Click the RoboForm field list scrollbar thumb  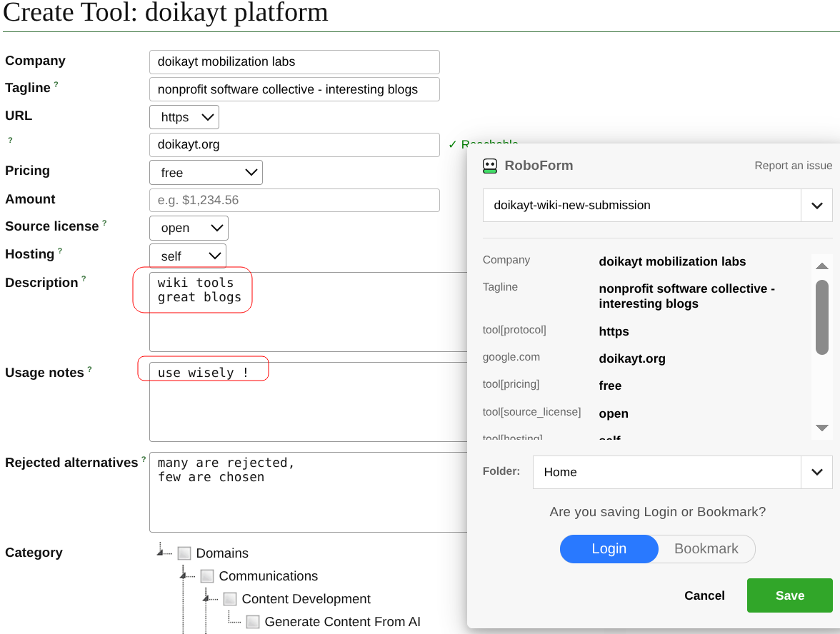click(821, 317)
